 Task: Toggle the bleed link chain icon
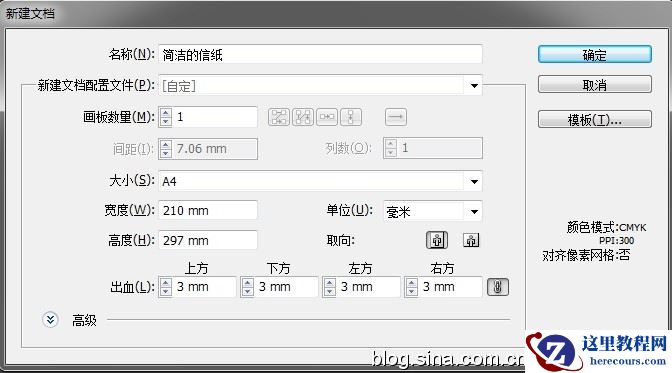pos(498,287)
